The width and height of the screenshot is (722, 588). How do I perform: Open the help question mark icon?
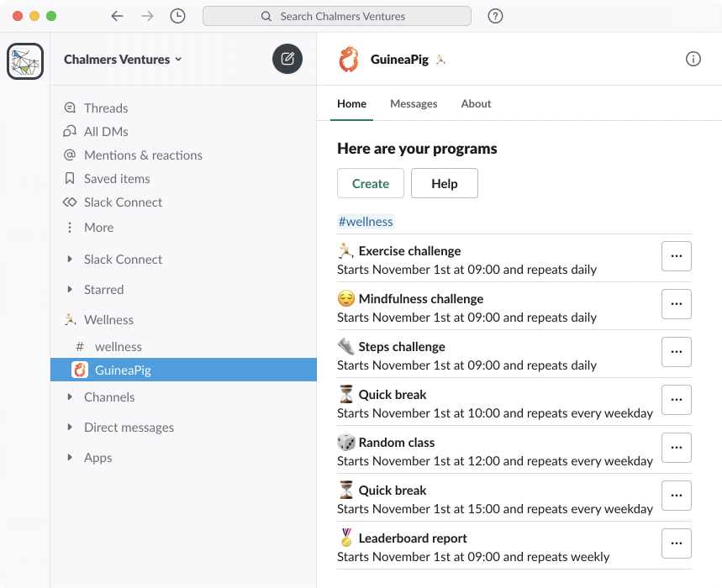495,16
